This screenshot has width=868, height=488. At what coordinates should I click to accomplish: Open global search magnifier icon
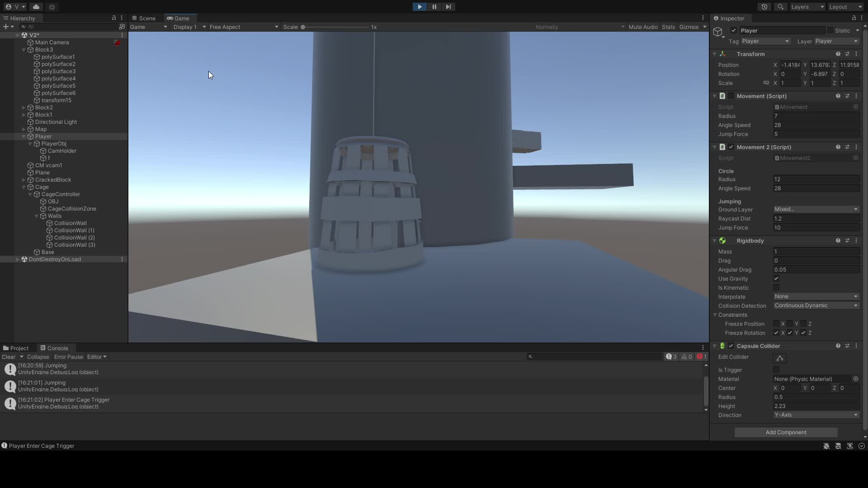click(x=780, y=7)
